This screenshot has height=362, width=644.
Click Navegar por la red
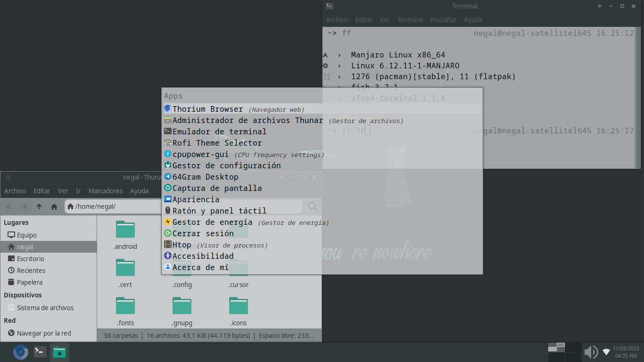click(x=44, y=333)
